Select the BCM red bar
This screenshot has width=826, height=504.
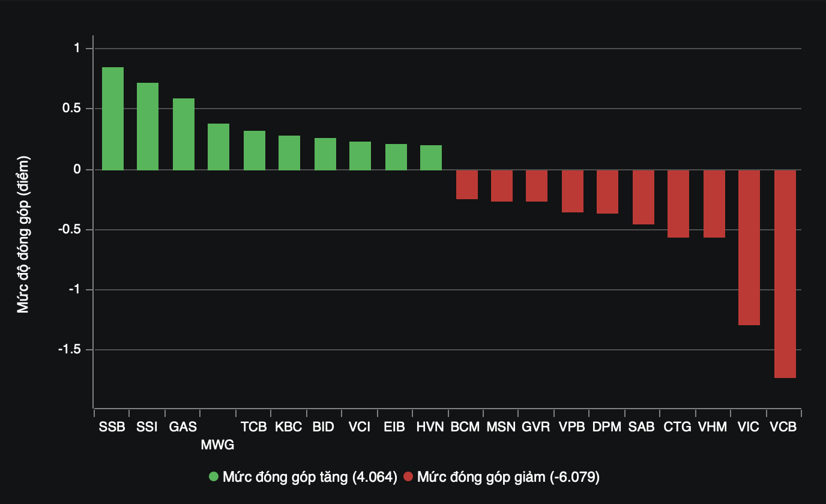tap(466, 184)
